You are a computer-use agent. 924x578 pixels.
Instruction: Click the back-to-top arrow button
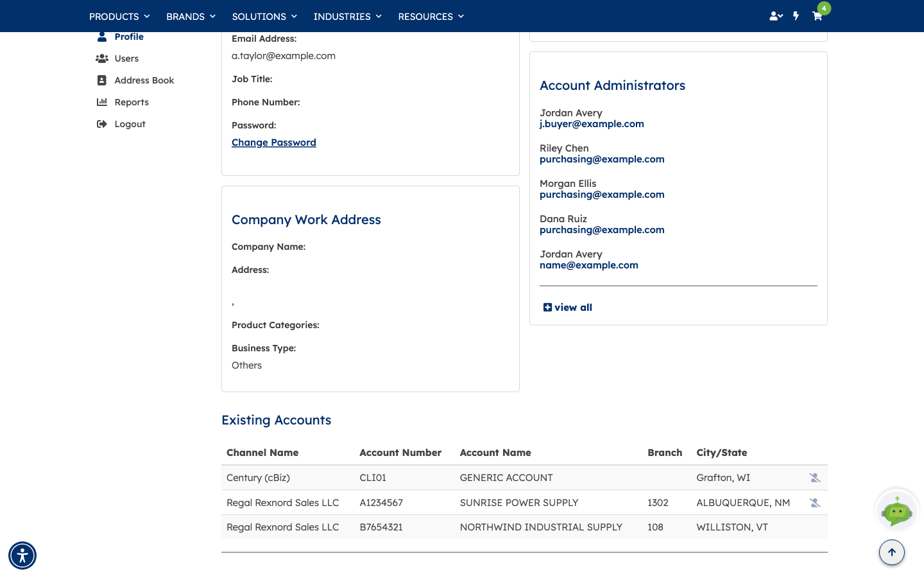pos(892,552)
